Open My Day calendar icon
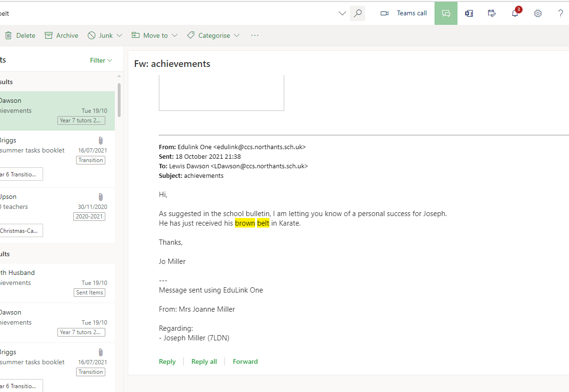The image size is (569, 392). pyautogui.click(x=492, y=13)
